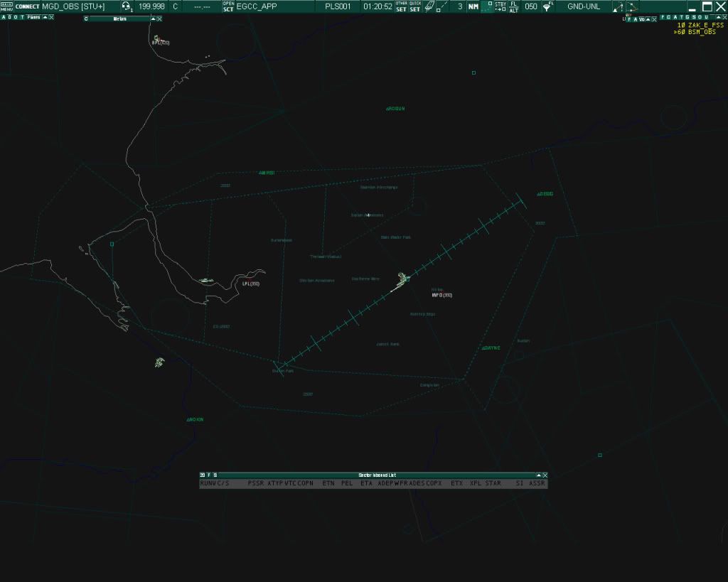728x582 pixels.
Task: Open the GND-UNL altitude filter range
Action: point(583,6)
